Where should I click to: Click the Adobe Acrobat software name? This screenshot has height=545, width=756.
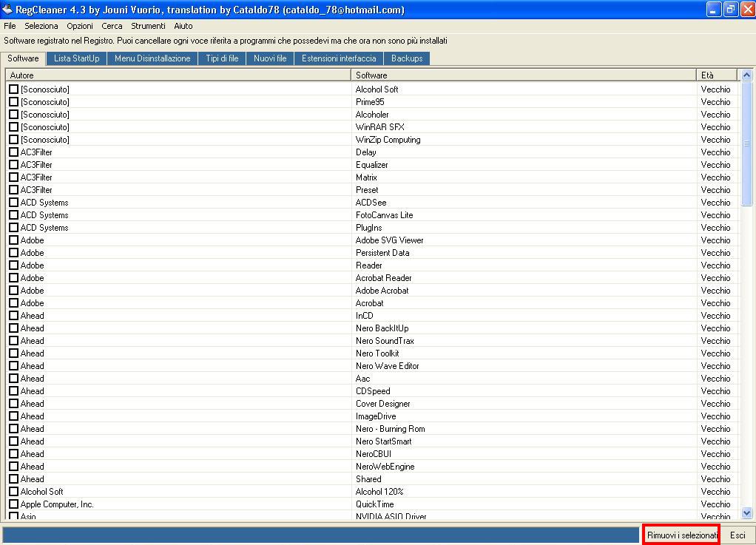click(x=382, y=290)
